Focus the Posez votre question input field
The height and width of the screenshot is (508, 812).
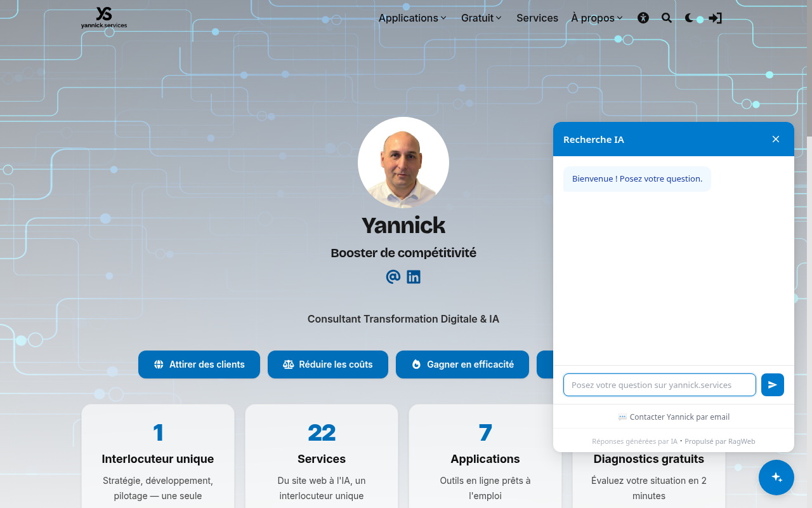[x=660, y=385]
